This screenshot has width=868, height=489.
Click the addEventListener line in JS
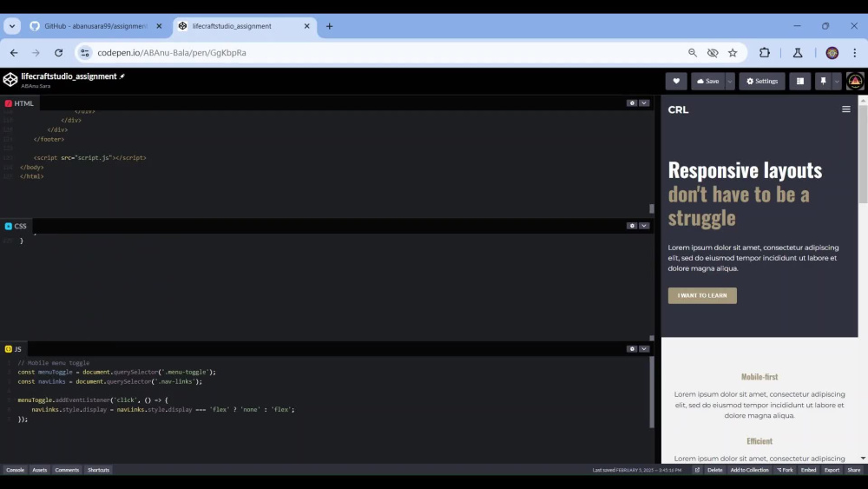point(93,400)
